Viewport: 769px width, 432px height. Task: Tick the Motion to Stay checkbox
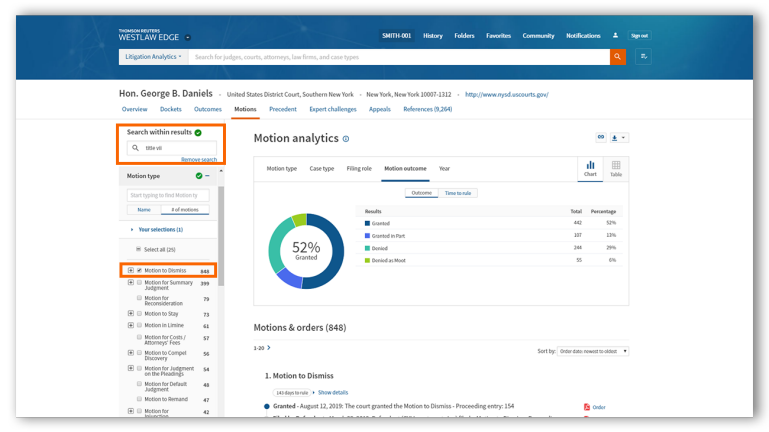pos(139,314)
